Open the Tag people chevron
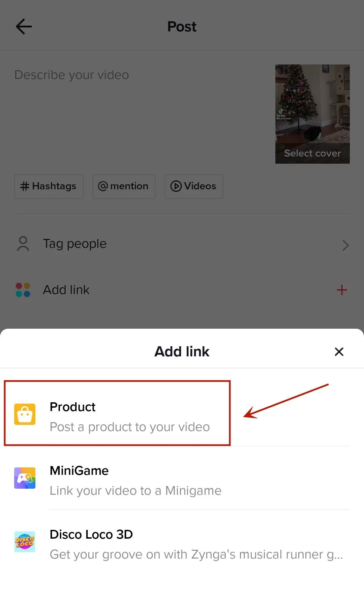Viewport: 364px width, 596px height. click(345, 245)
